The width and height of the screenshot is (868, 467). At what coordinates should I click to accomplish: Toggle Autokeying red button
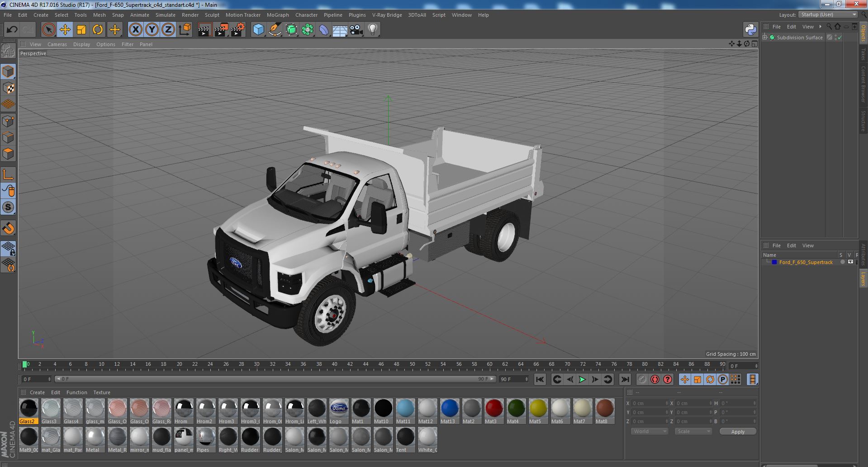coord(655,380)
